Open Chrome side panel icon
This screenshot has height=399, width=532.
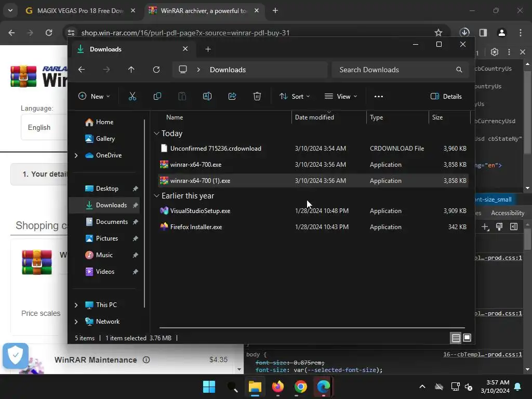tap(483, 33)
